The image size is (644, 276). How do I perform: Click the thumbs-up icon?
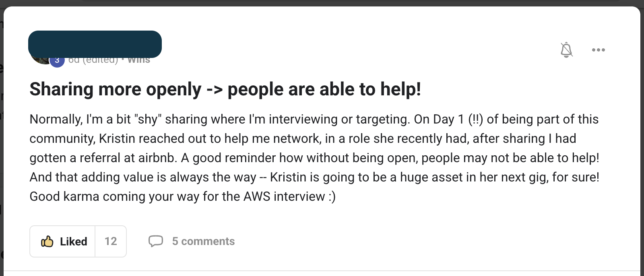47,241
